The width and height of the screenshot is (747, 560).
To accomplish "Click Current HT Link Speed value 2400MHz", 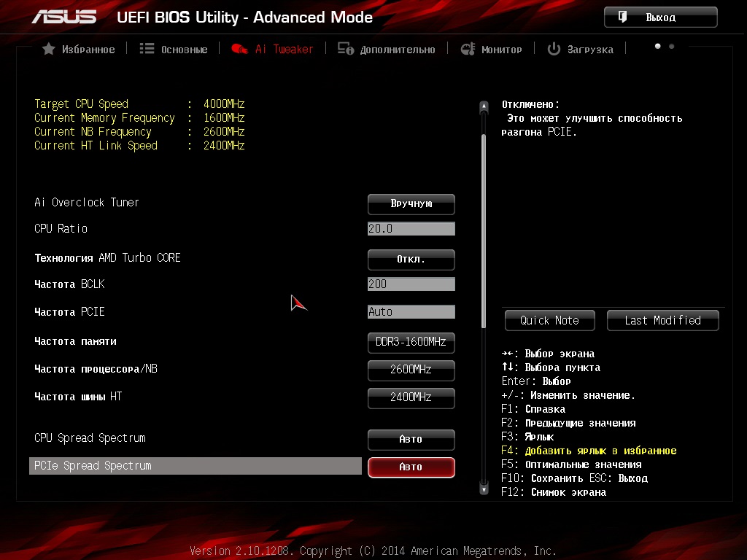I will click(x=224, y=145).
